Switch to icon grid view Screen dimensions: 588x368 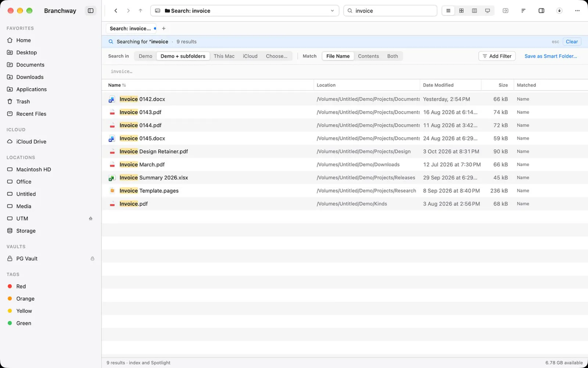click(x=461, y=11)
